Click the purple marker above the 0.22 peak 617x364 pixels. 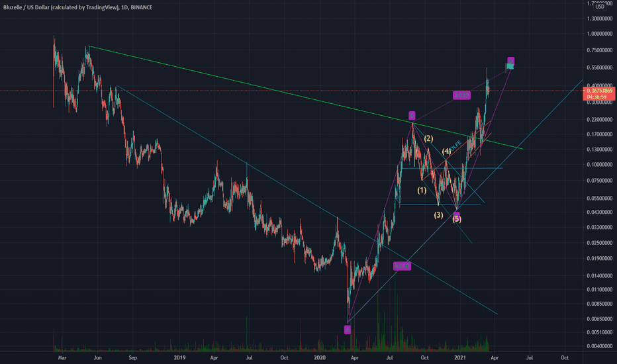click(412, 115)
